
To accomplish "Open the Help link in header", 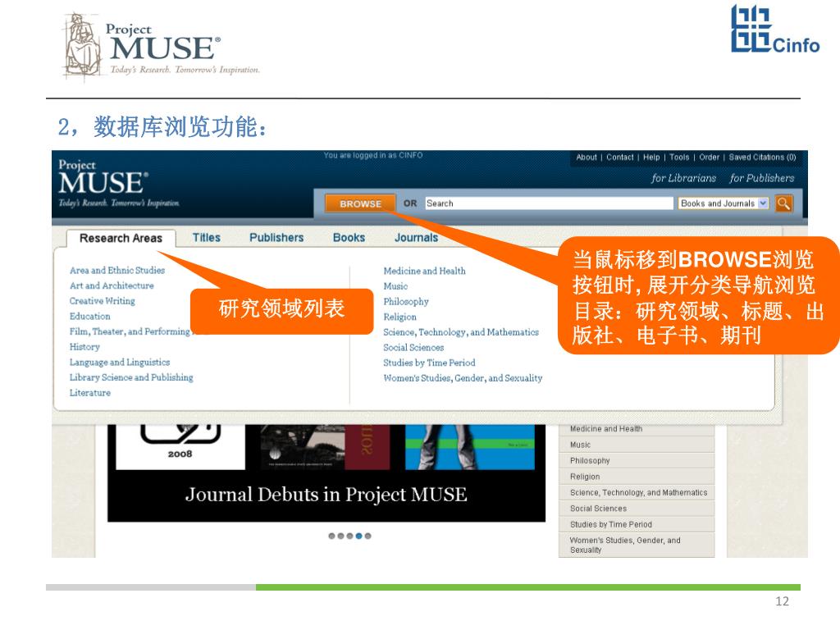I will [x=651, y=157].
